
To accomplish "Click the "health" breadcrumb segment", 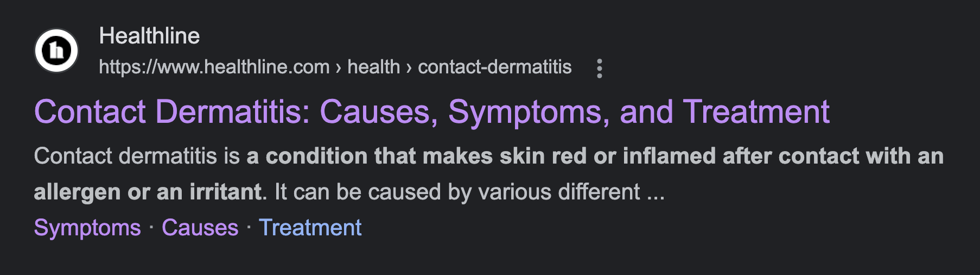I will click(373, 67).
